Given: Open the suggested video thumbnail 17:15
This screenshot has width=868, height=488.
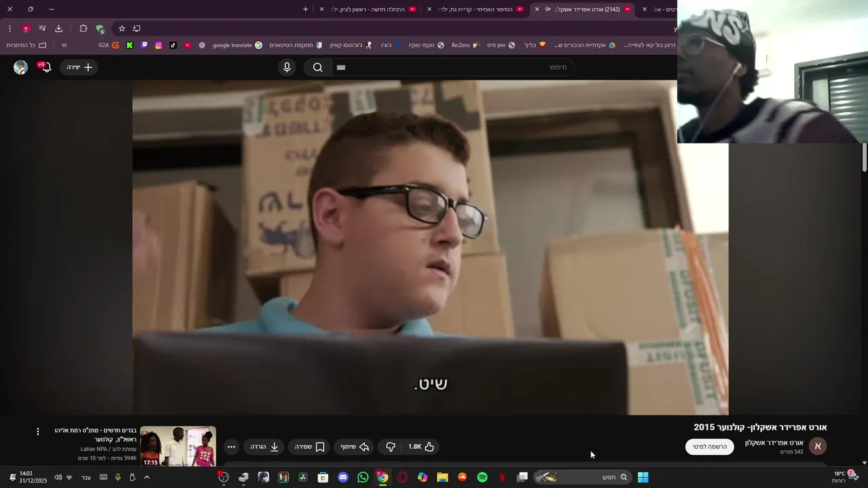Looking at the screenshot, I should [178, 447].
